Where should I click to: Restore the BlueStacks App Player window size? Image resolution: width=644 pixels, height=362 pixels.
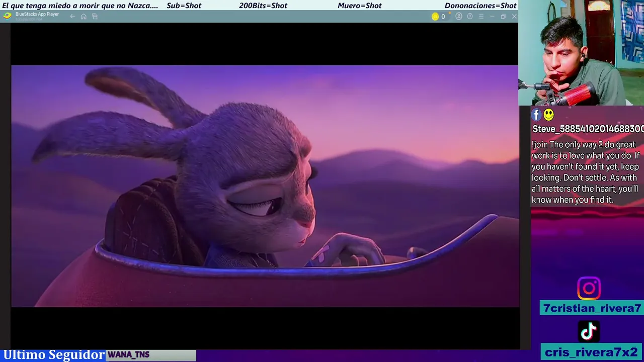pos(503,17)
